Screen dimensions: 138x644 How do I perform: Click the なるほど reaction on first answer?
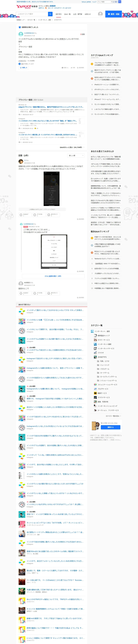pos(25,215)
